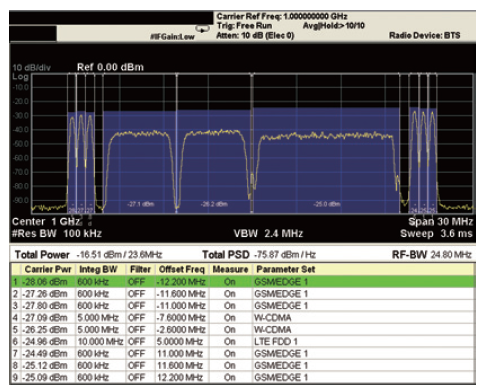Viewport: 485px width, 391px height.
Task: Toggle Measure On for carrier row 4
Action: click(230, 318)
